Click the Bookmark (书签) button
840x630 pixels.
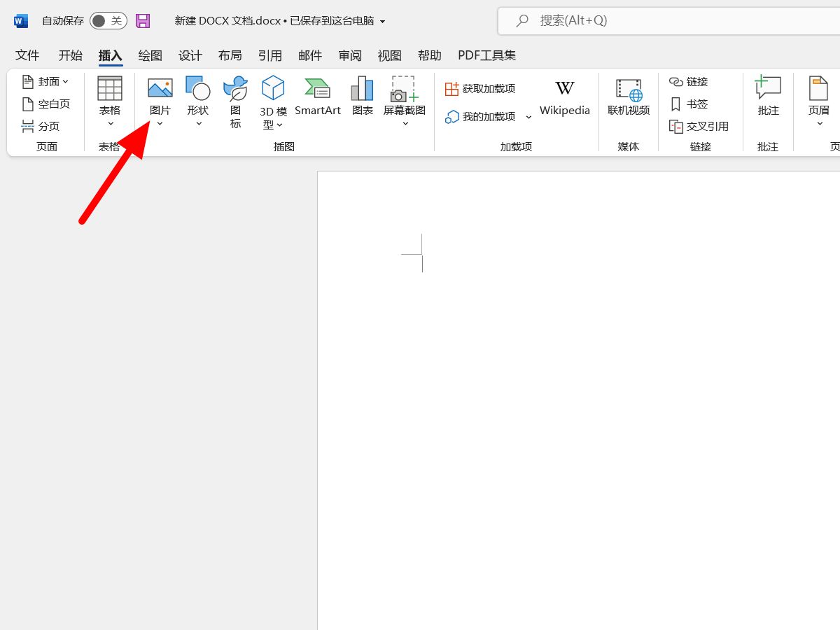[x=689, y=104]
